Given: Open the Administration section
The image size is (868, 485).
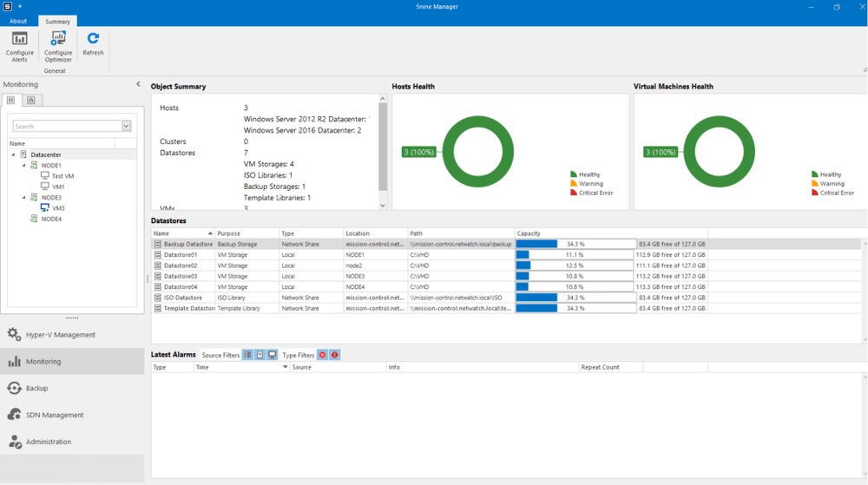Looking at the screenshot, I should [72, 442].
